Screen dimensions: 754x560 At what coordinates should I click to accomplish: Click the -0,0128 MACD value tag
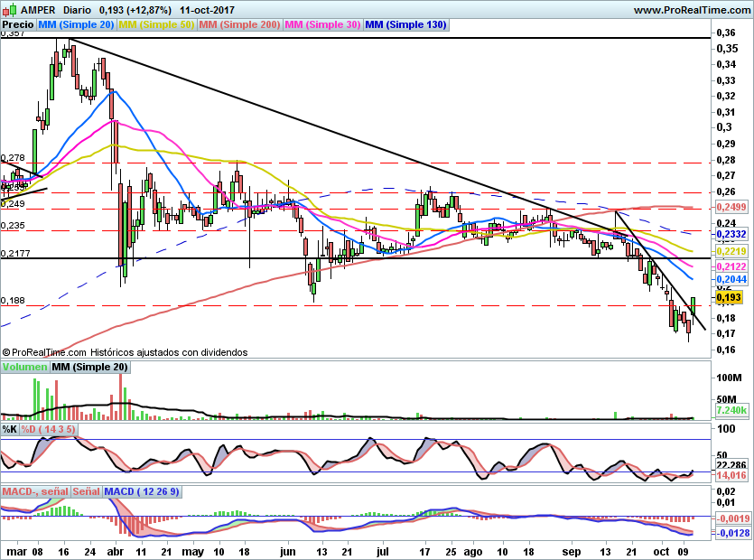tap(733, 533)
